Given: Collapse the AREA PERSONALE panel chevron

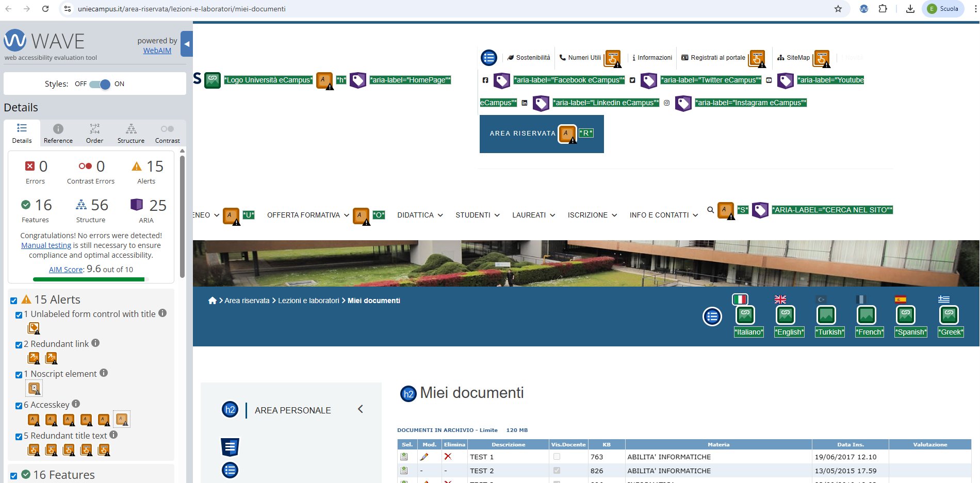Looking at the screenshot, I should pyautogui.click(x=361, y=409).
